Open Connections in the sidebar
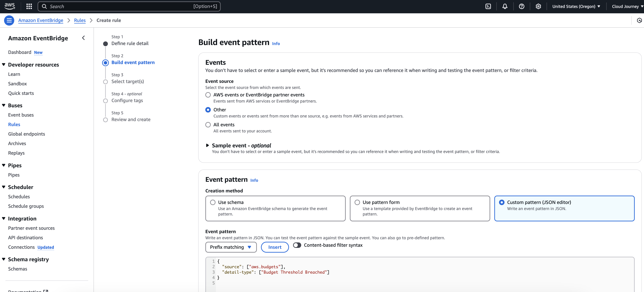This screenshot has height=292, width=644. [x=21, y=247]
